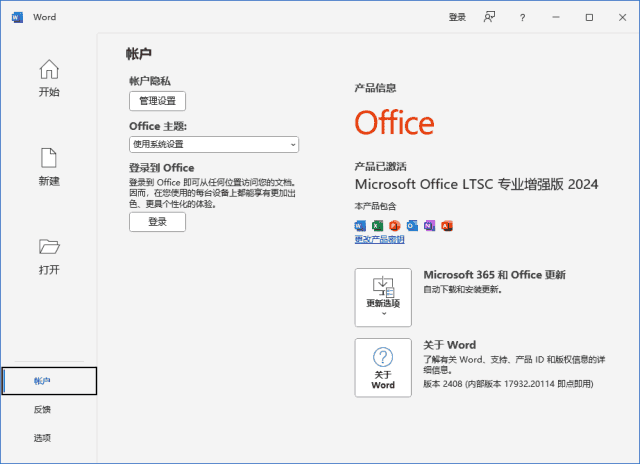Click the OneNote product icon
Image resolution: width=640 pixels, height=464 pixels.
[x=429, y=226]
